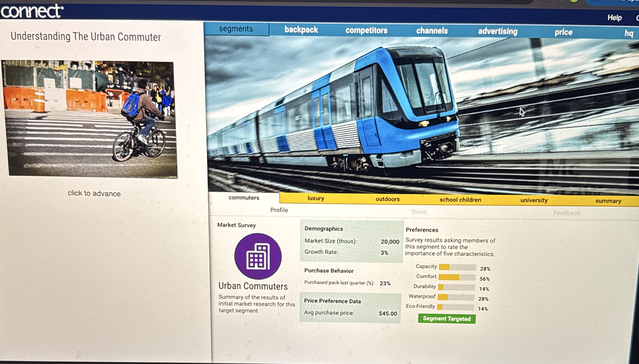This screenshot has height=364, width=639.
Task: Switch to the price tab
Action: [x=564, y=33]
